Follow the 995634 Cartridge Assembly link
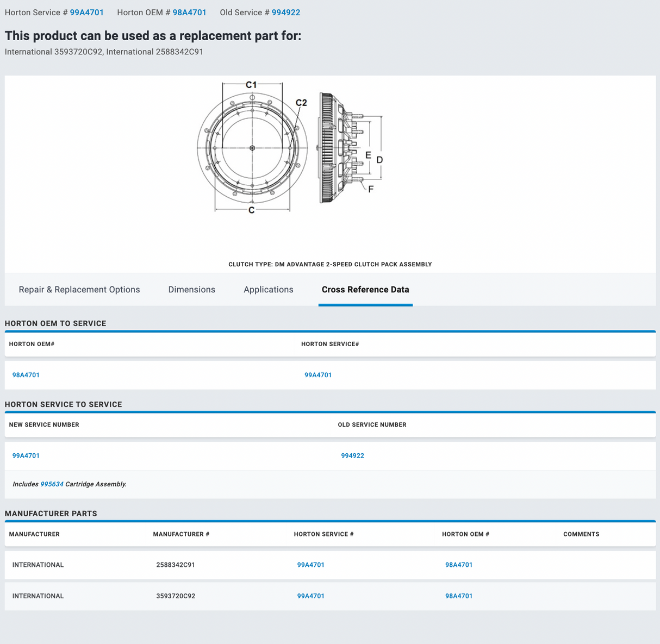Viewport: 660px width, 644px height. point(52,484)
